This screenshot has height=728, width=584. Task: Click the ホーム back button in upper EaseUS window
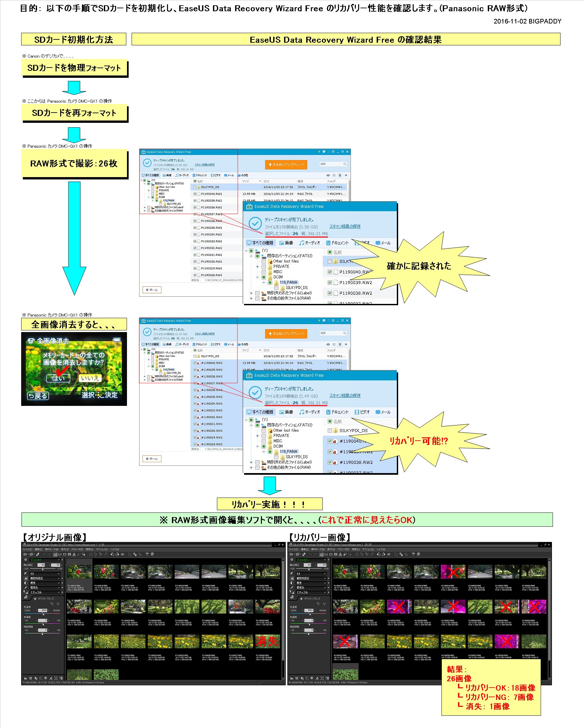point(152,290)
